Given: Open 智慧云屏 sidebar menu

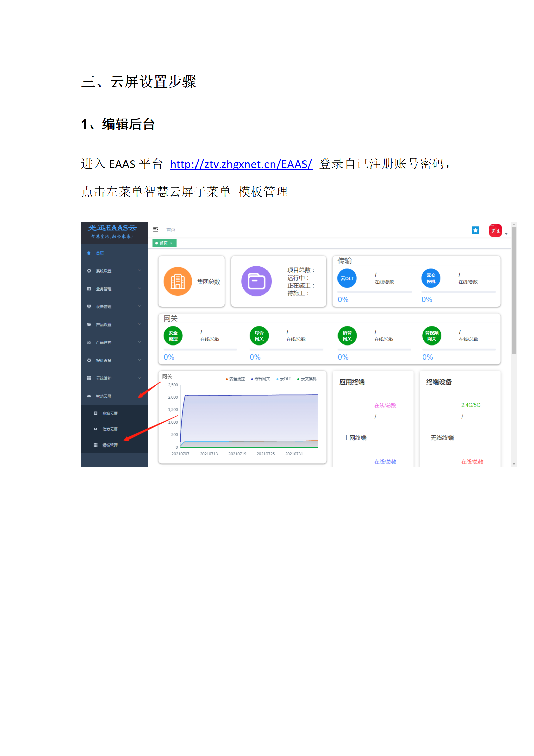Looking at the screenshot, I should tap(114, 396).
